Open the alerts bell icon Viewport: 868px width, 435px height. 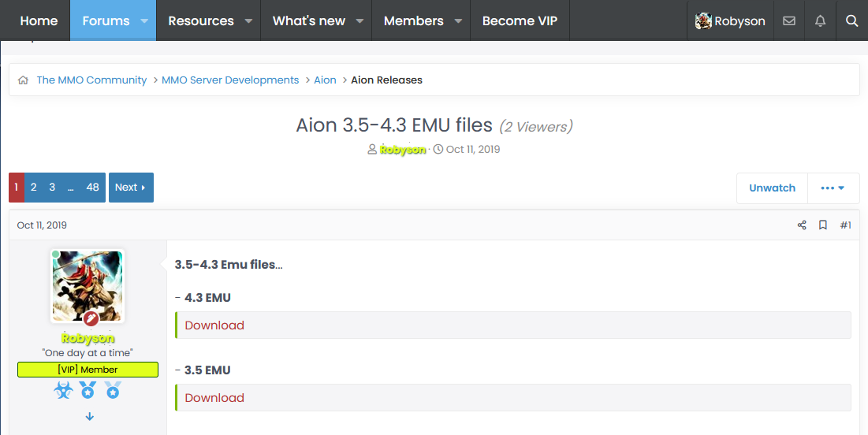[820, 21]
